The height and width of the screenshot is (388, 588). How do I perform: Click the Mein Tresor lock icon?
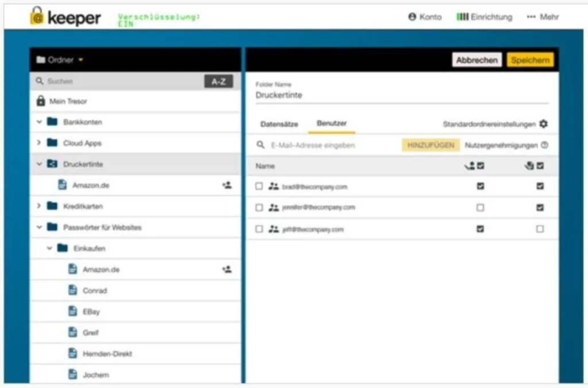click(x=41, y=101)
